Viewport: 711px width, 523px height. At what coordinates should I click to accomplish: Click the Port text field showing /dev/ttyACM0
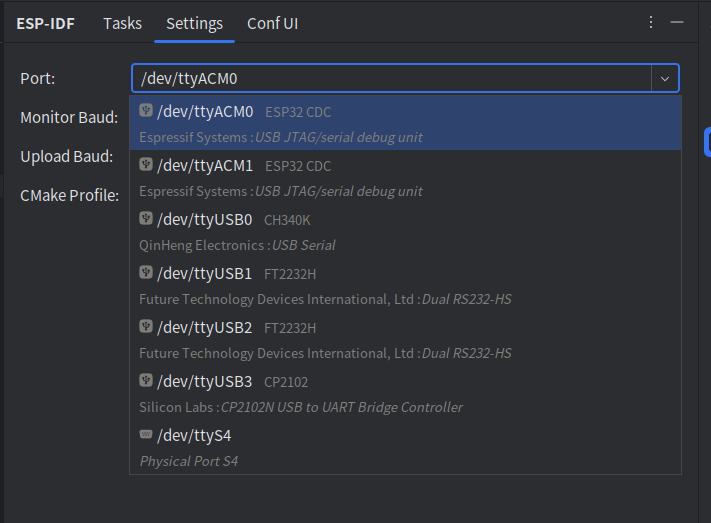tap(390, 78)
